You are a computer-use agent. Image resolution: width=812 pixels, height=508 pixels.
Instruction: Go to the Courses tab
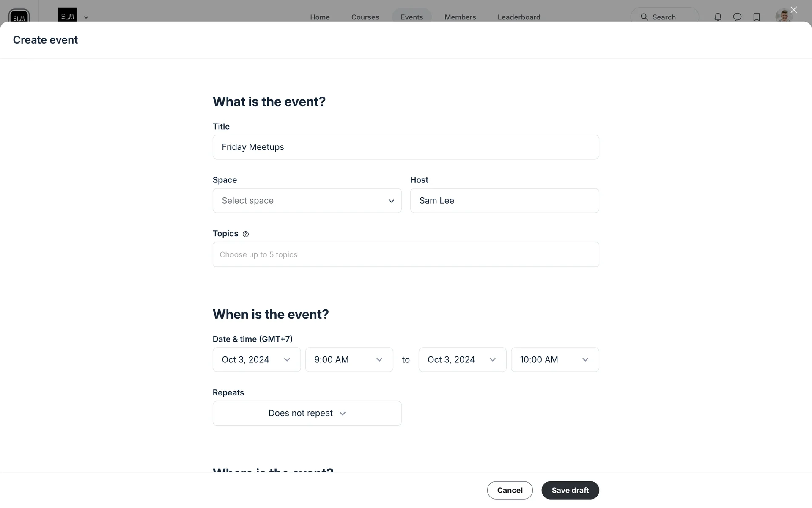coord(365,17)
